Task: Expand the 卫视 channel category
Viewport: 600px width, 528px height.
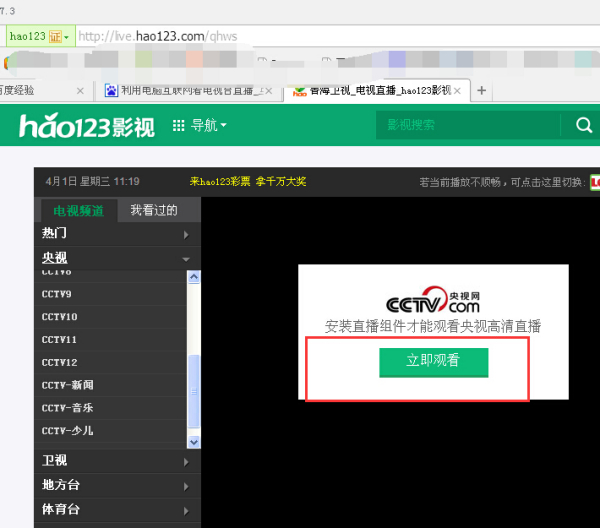Action: (x=117, y=461)
